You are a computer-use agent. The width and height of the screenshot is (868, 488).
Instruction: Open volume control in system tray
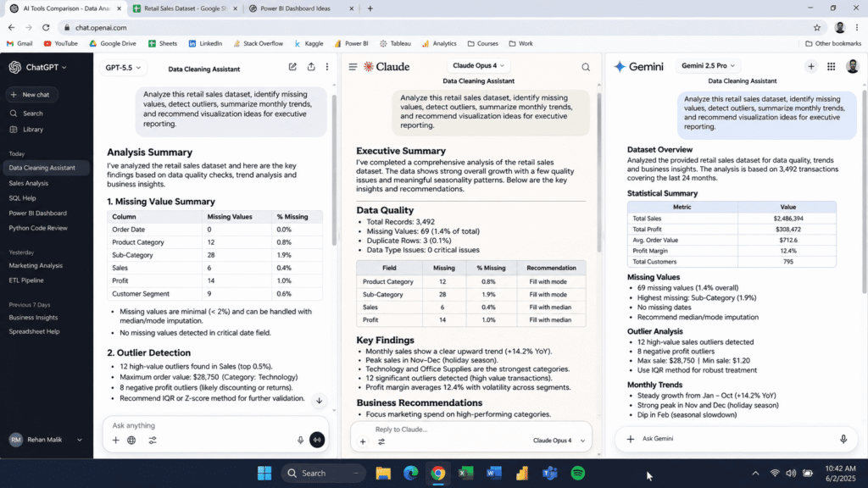(x=791, y=473)
